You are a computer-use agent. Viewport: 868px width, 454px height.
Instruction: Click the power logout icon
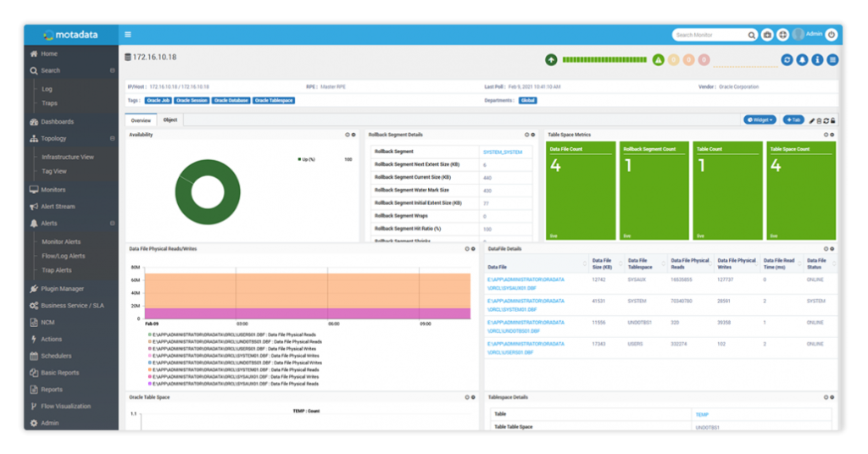pos(831,35)
